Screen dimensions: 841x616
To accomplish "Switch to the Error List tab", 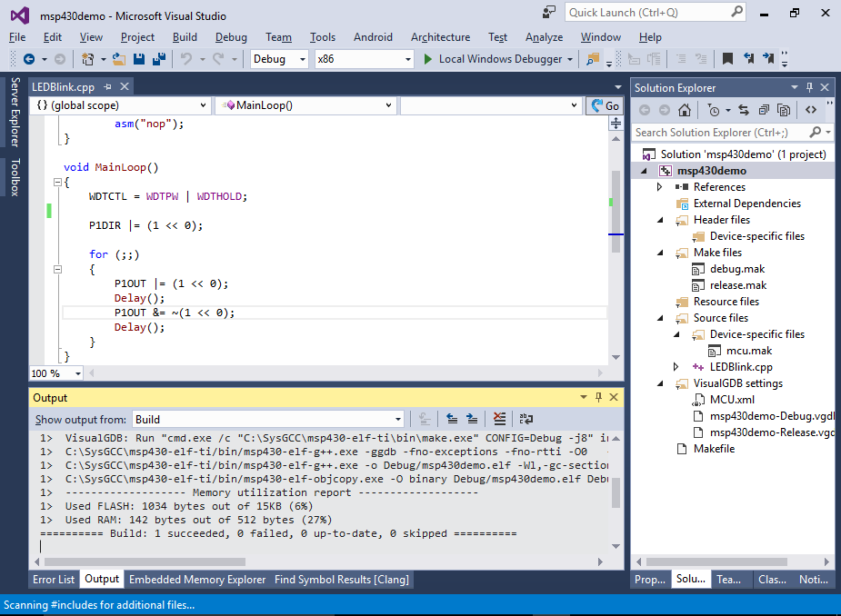I will tap(54, 580).
